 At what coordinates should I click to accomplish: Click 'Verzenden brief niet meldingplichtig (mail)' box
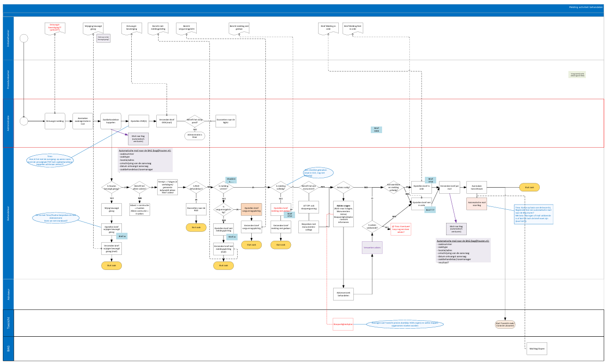tap(224, 249)
